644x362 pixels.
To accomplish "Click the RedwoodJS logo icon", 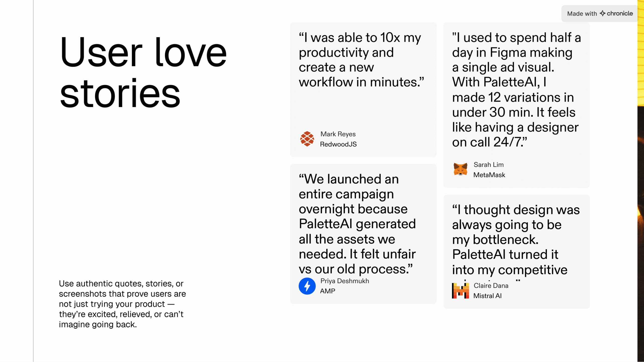I will [307, 139].
